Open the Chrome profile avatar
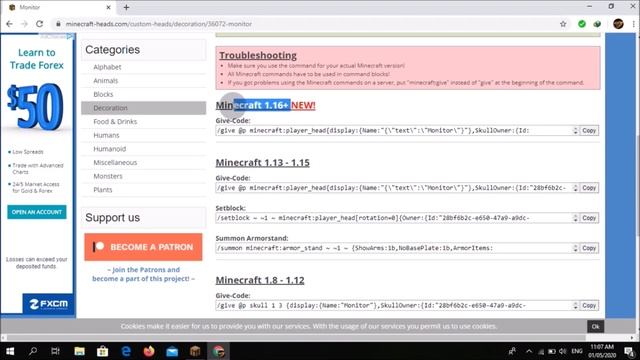 (x=618, y=24)
